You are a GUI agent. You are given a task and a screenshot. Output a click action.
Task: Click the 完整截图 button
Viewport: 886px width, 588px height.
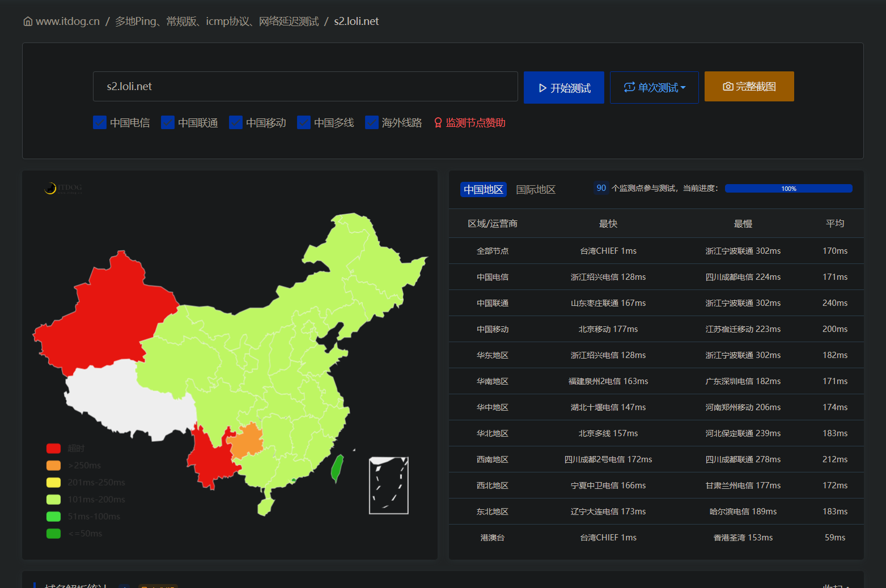point(749,86)
